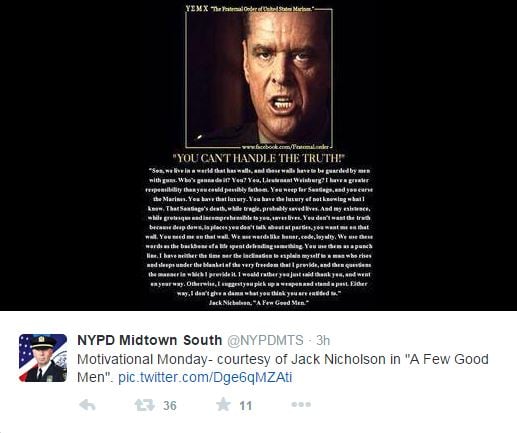Click the www.facebook.com/Fraternal.order watermark

pyautogui.click(x=285, y=147)
